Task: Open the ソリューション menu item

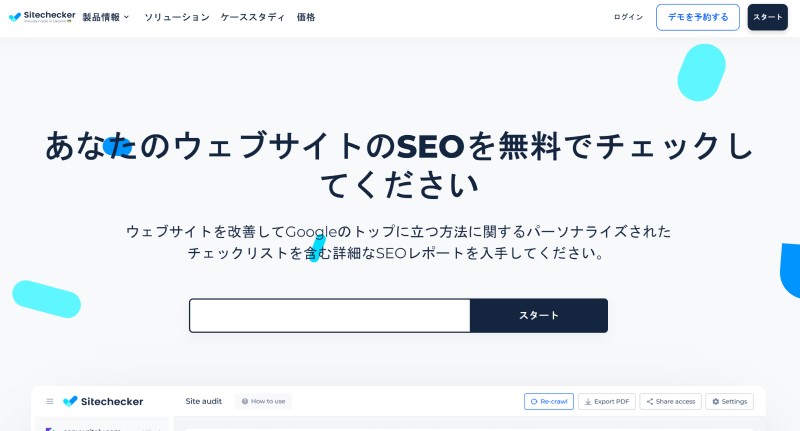Action: point(177,17)
